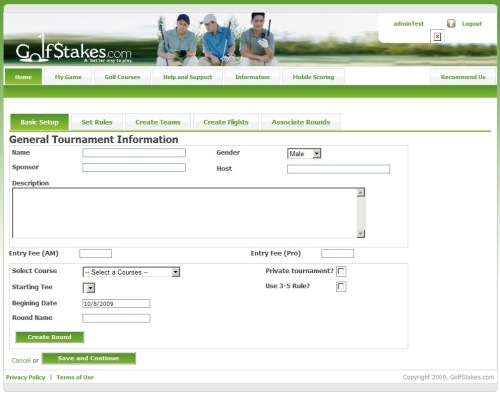The height and width of the screenshot is (398, 500).
Task: Click the Cancel link
Action: pos(21,360)
